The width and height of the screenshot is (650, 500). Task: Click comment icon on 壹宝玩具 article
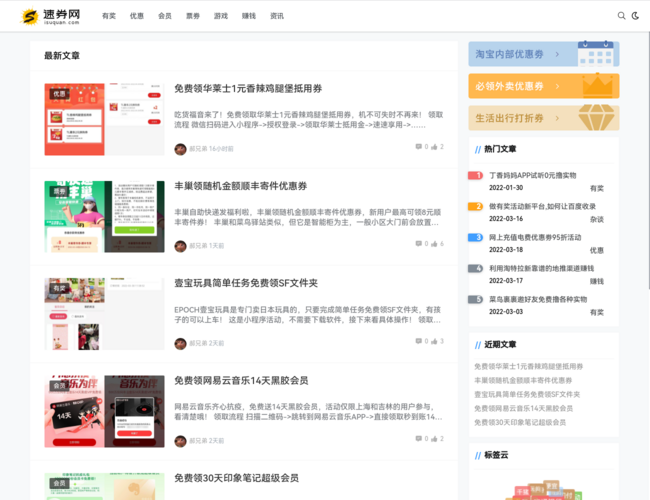click(x=418, y=341)
